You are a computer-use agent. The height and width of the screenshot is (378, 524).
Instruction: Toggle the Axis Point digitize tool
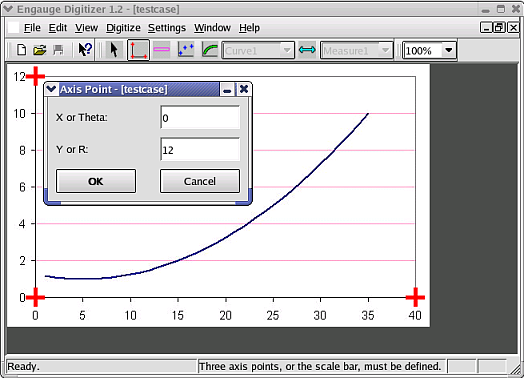(x=138, y=50)
